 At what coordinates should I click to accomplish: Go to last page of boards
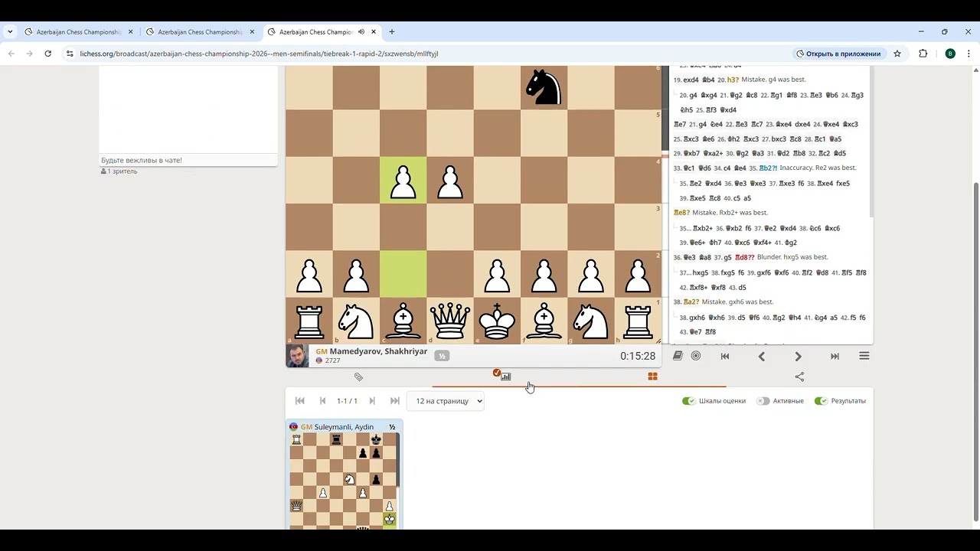tap(395, 401)
